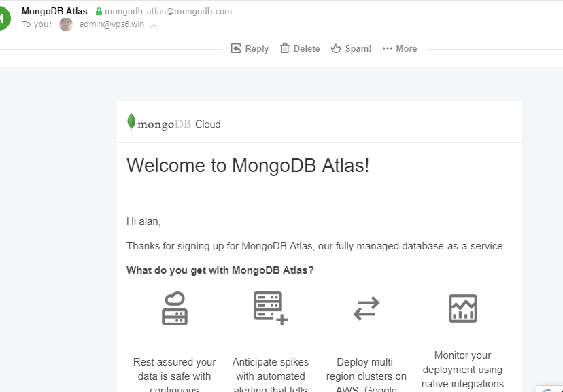Image resolution: width=563 pixels, height=392 pixels.
Task: Click the server with plus icon
Action: tap(271, 308)
